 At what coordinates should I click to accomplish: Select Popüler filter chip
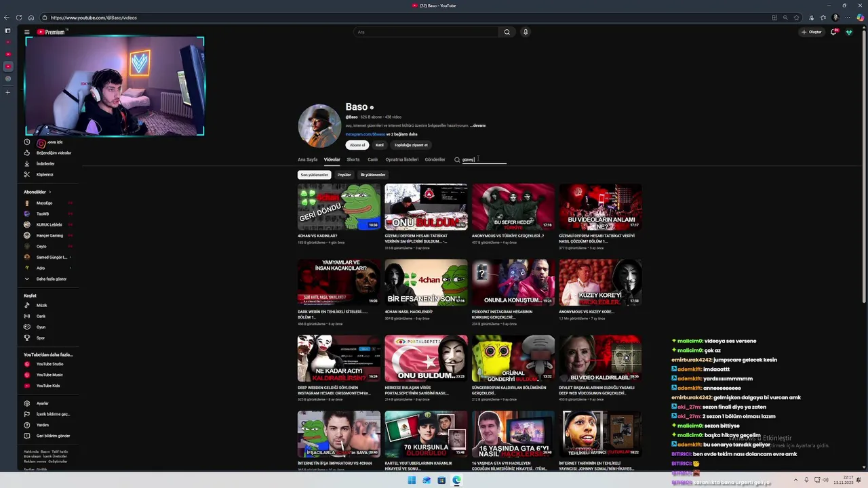(x=344, y=175)
